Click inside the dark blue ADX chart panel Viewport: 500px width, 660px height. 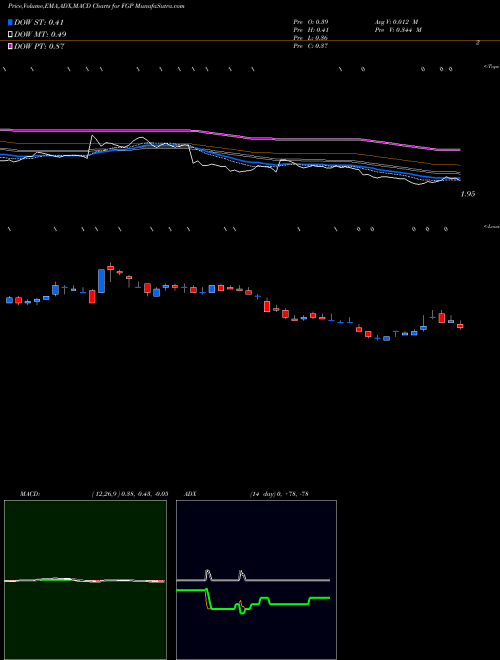coord(256,580)
